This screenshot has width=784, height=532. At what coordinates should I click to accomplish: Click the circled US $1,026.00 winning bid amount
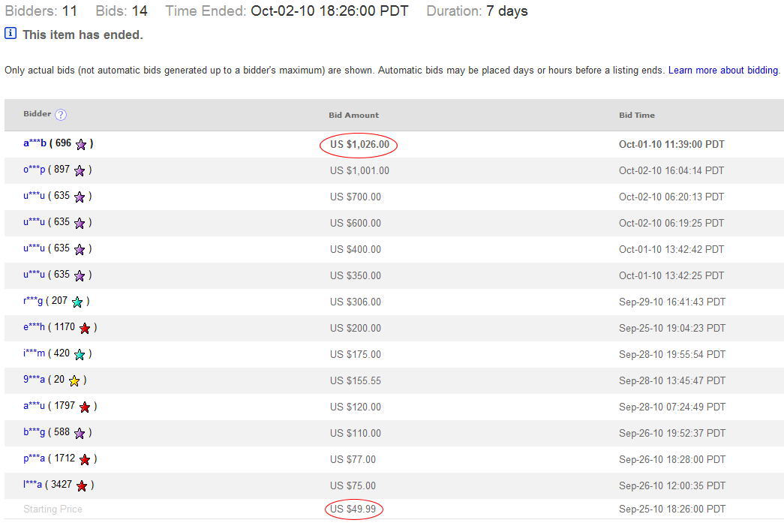click(359, 145)
